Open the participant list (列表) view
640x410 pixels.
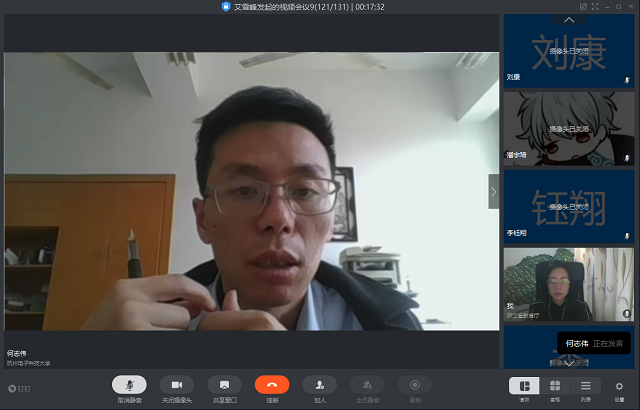pos(586,385)
